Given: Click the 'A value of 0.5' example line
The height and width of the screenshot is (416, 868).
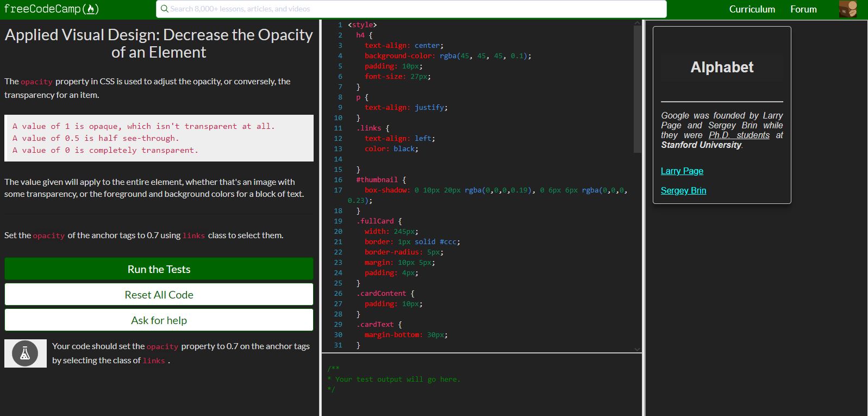Looking at the screenshot, I should (96, 138).
